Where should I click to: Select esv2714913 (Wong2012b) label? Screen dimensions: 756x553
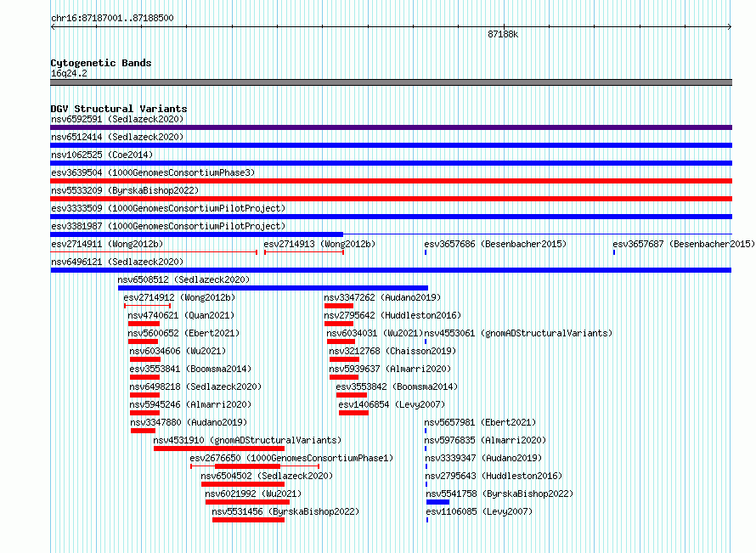tap(319, 244)
